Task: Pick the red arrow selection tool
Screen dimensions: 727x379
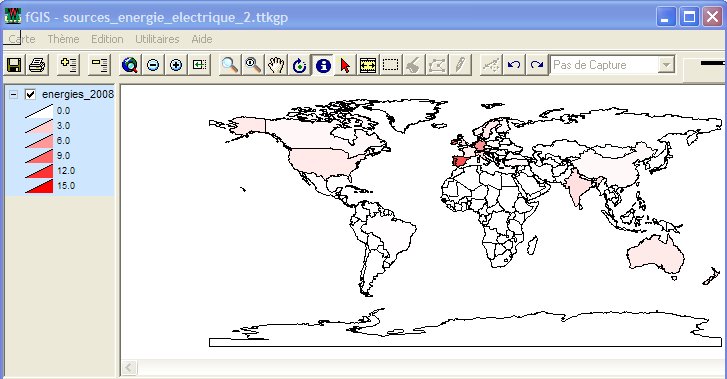Action: 345,65
